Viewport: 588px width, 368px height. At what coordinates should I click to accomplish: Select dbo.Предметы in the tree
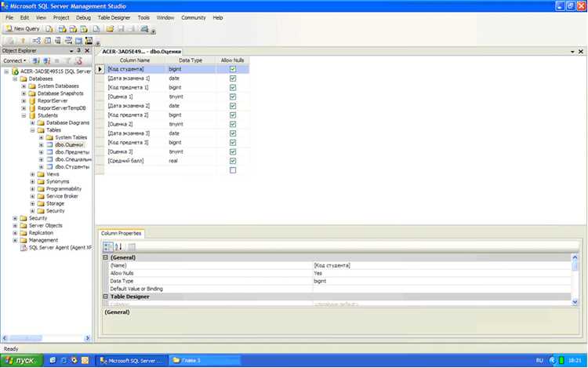[x=72, y=152]
